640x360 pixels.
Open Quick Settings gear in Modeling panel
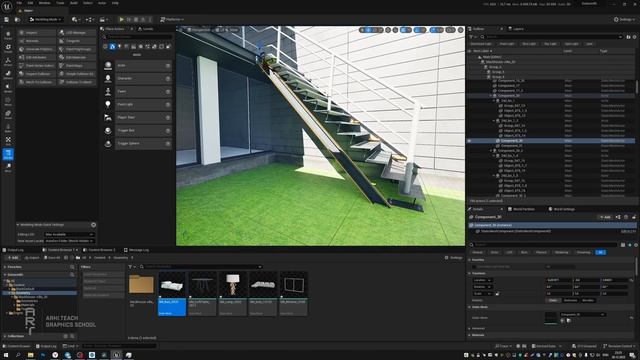(x=93, y=225)
